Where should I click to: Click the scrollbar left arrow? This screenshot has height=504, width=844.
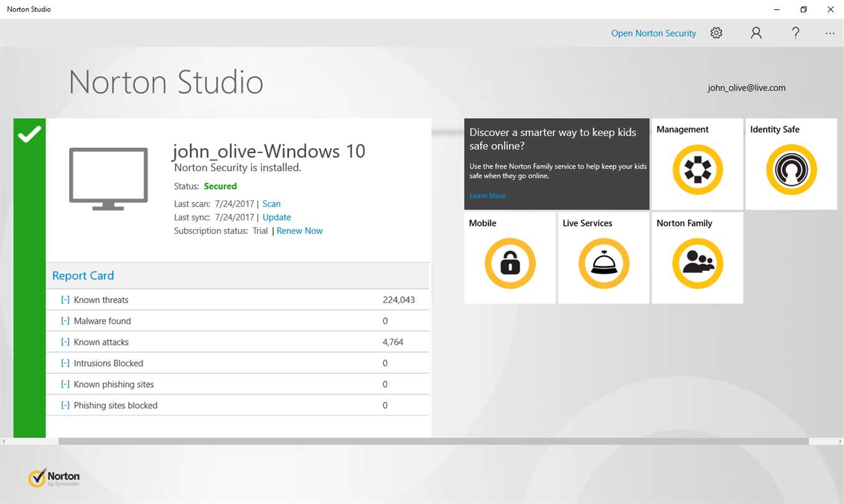click(4, 441)
